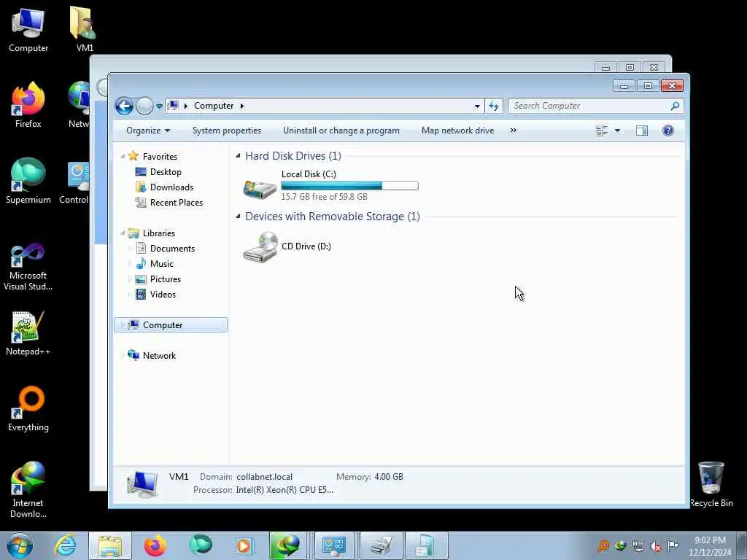This screenshot has width=747, height=560.
Task: Click the clock showing 9:02 PM
Action: 710,546
